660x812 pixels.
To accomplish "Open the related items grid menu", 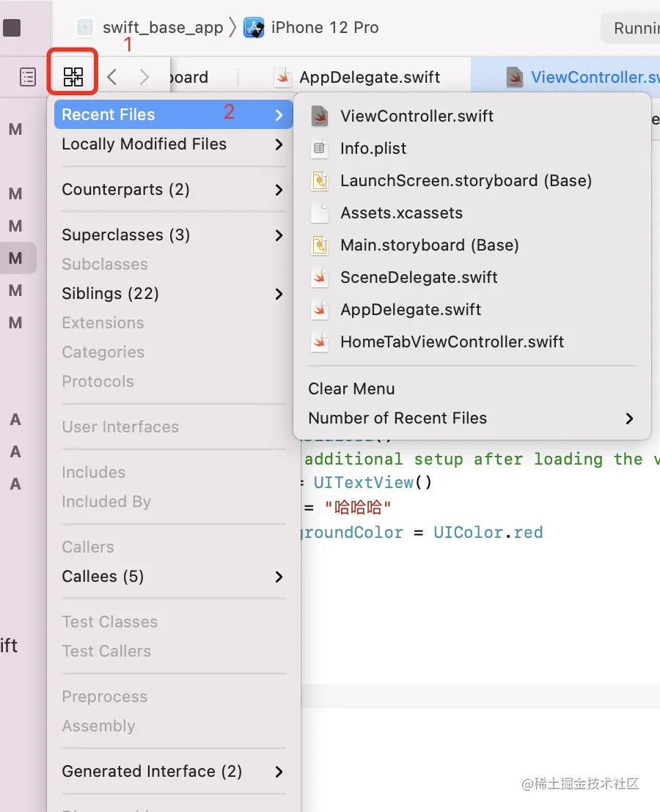I will (73, 77).
